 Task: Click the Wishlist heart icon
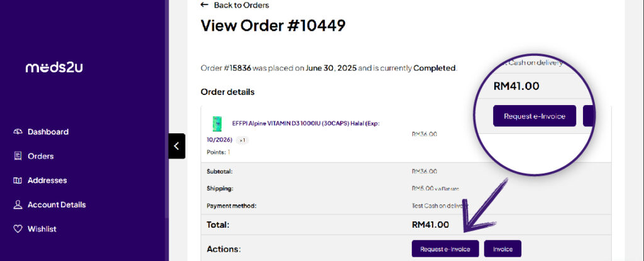pos(18,229)
